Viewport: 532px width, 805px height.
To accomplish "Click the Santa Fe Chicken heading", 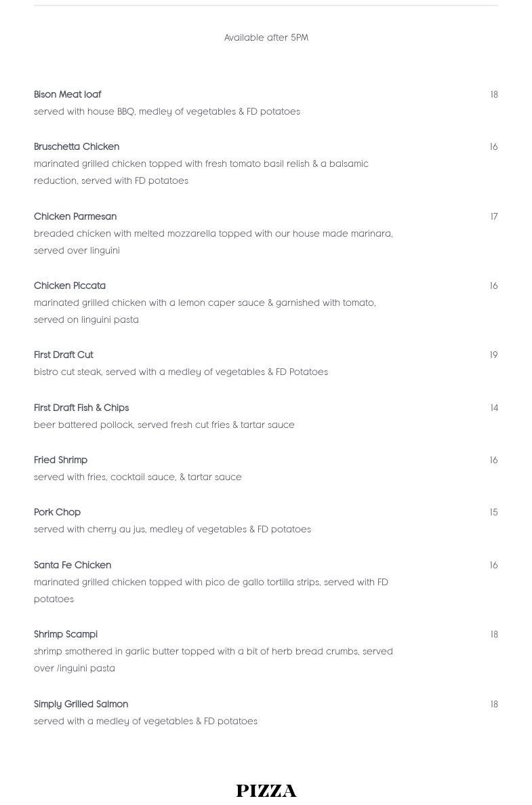I will click(73, 566).
